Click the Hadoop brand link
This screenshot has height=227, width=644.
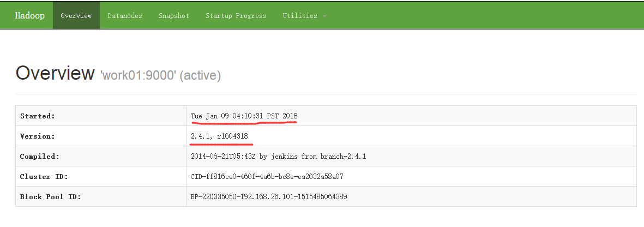[x=30, y=16]
